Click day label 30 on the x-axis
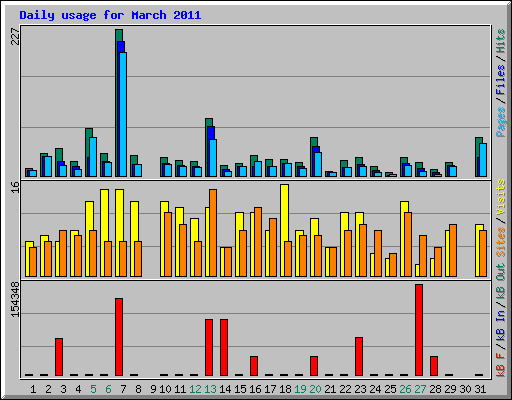 465,389
